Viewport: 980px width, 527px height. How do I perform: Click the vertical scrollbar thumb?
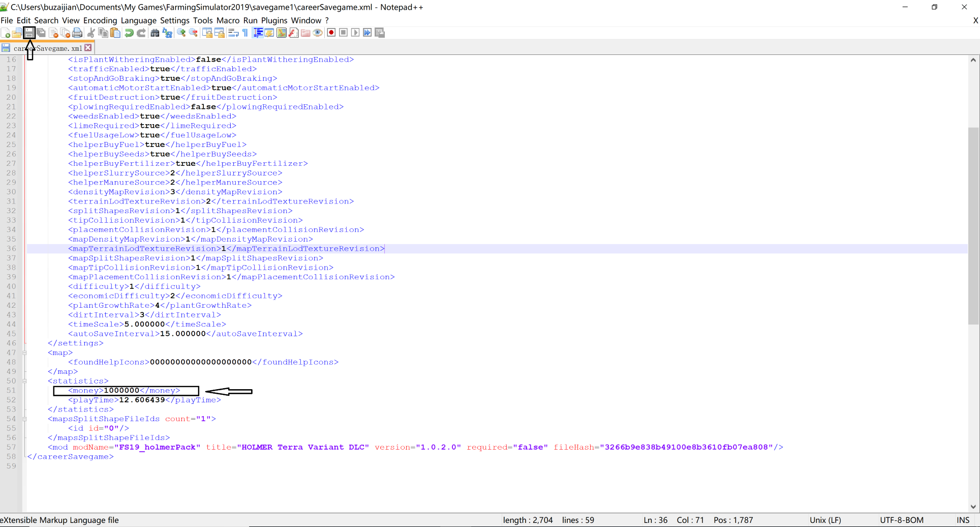[x=973, y=225]
